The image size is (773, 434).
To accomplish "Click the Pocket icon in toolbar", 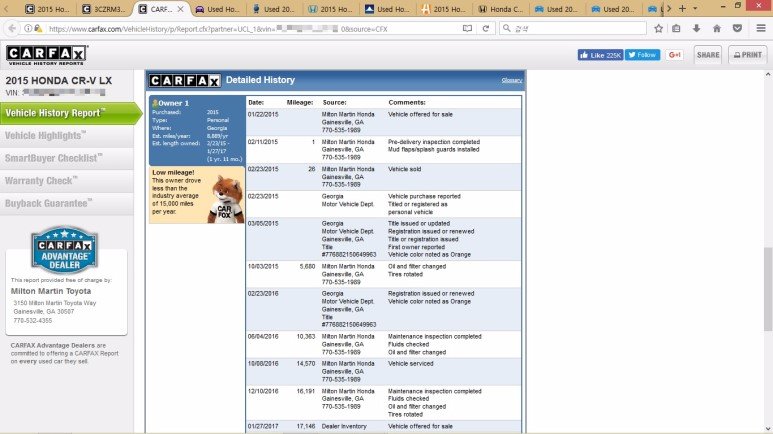I will point(737,29).
